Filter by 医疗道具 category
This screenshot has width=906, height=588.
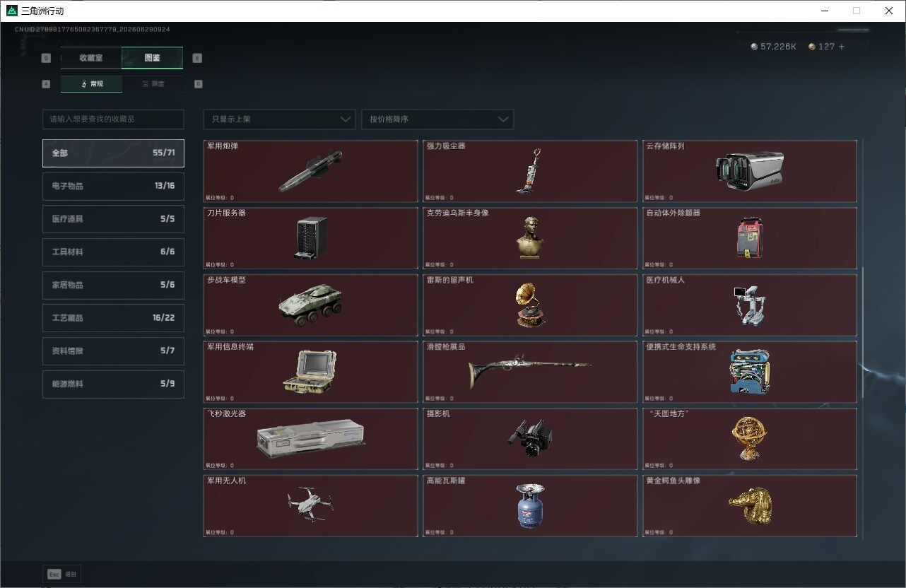tap(113, 219)
